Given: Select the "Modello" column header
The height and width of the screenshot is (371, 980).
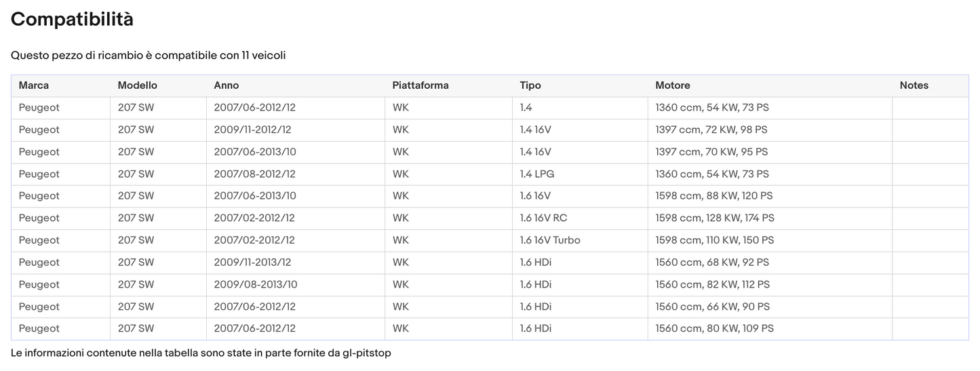Looking at the screenshot, I should pyautogui.click(x=137, y=85).
